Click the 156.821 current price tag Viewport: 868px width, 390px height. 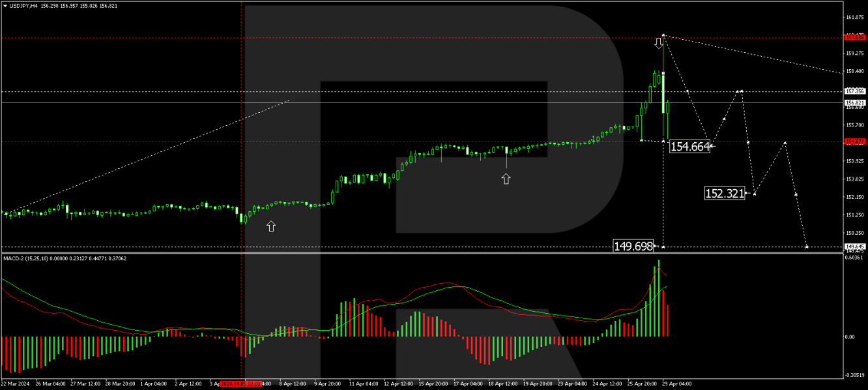pyautogui.click(x=854, y=103)
